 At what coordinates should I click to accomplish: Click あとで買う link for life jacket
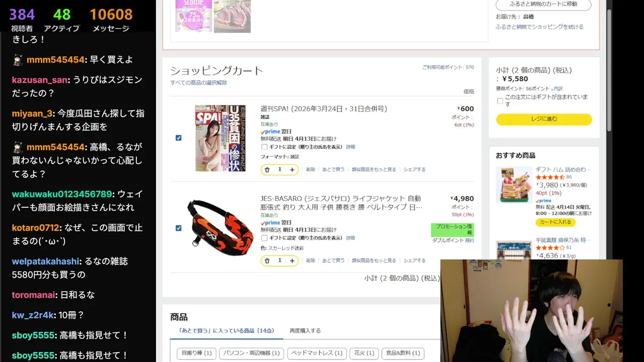[x=334, y=261]
